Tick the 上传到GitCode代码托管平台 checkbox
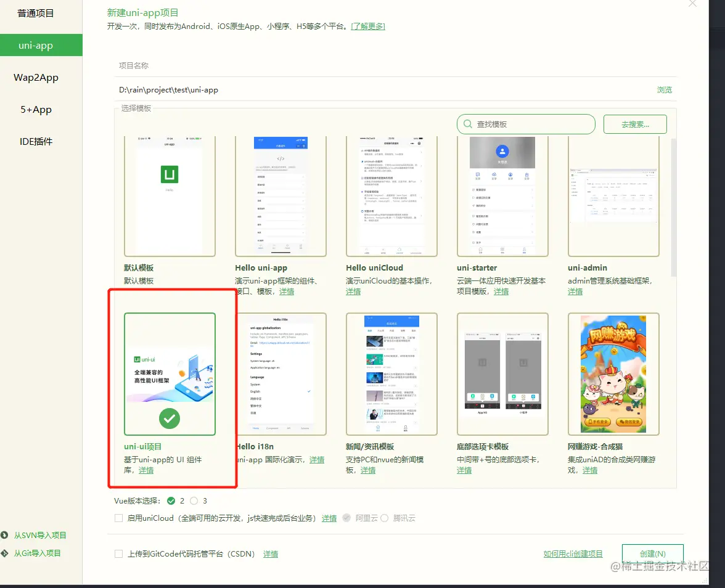The width and height of the screenshot is (725, 588). tap(119, 553)
